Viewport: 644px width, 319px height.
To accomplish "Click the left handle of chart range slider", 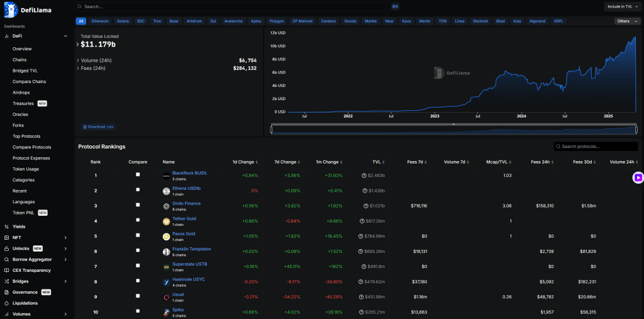I will tap(271, 130).
